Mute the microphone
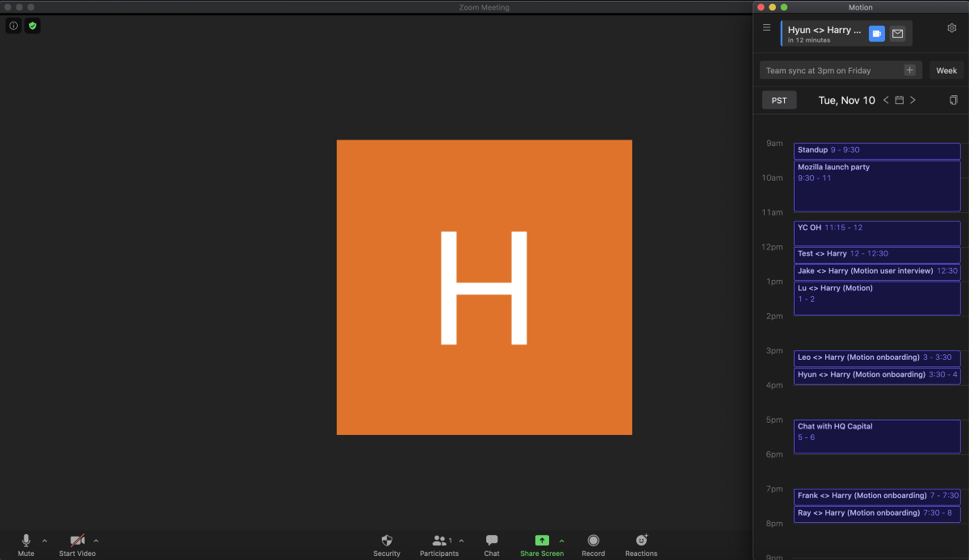 pyautogui.click(x=26, y=541)
